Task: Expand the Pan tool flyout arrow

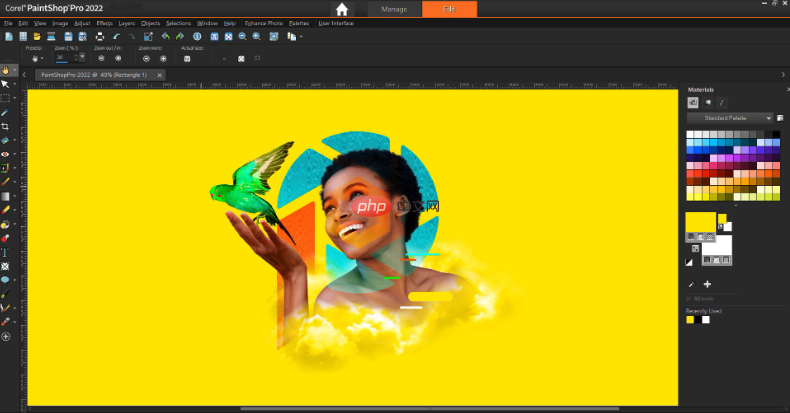Action: (x=15, y=70)
